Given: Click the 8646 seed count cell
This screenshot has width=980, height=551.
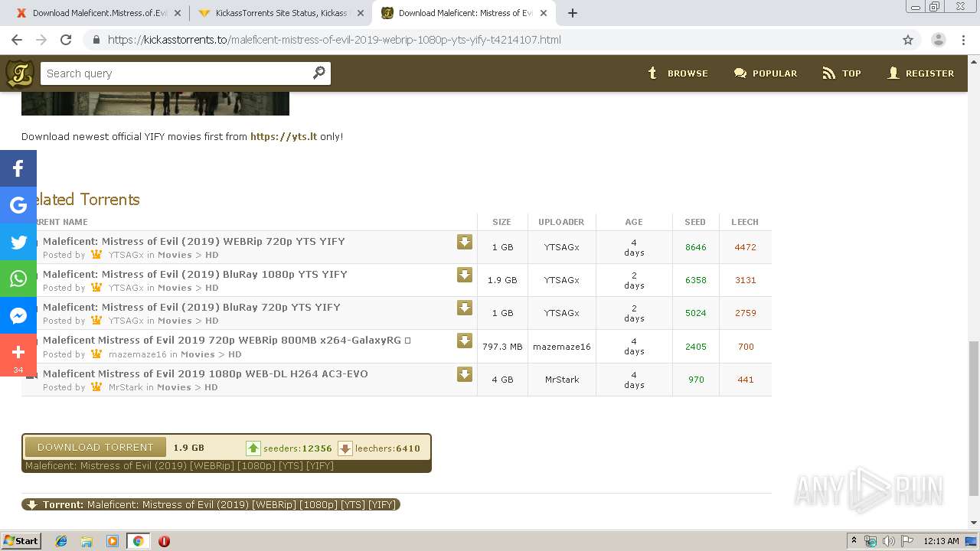Looking at the screenshot, I should pyautogui.click(x=696, y=247).
